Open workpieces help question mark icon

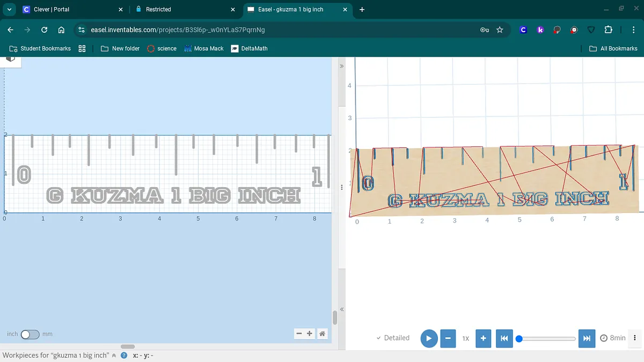click(124, 356)
